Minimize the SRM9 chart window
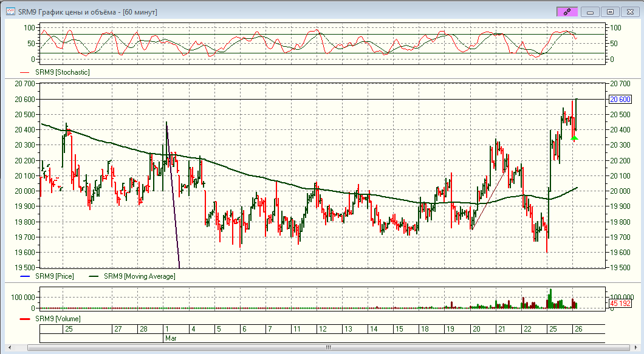Screen dimensions: 644x354 point(590,12)
